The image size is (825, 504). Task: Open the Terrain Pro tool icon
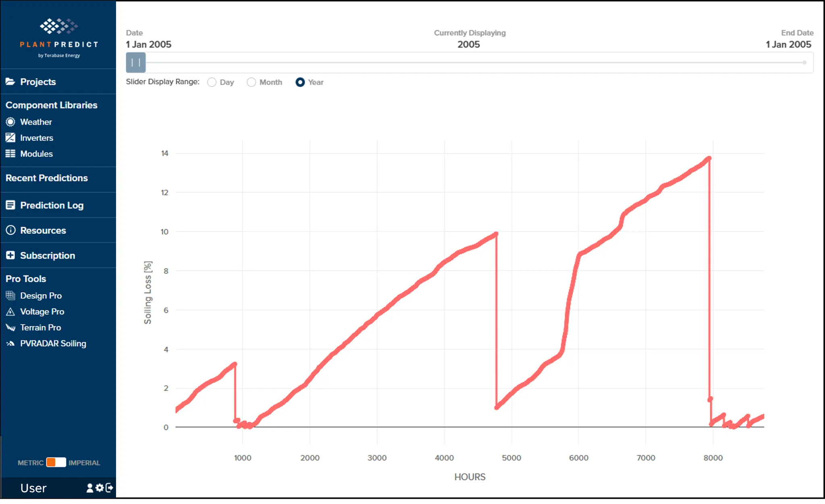[10, 328]
